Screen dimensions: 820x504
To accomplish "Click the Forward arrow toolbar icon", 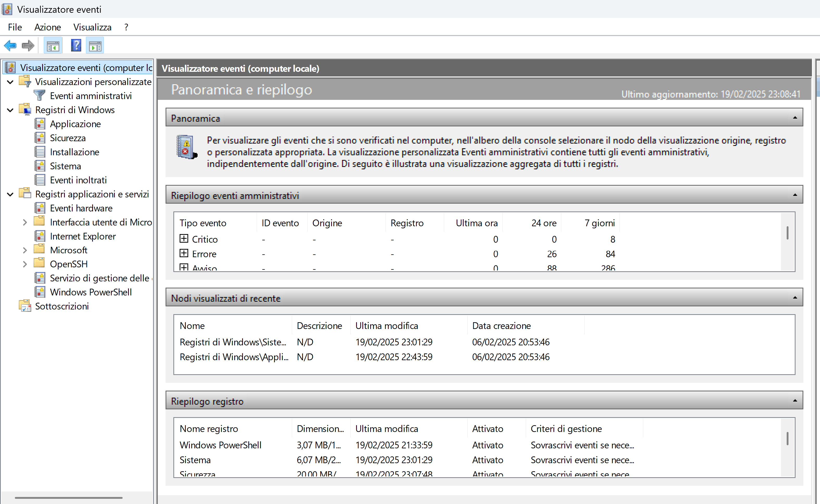I will (28, 46).
